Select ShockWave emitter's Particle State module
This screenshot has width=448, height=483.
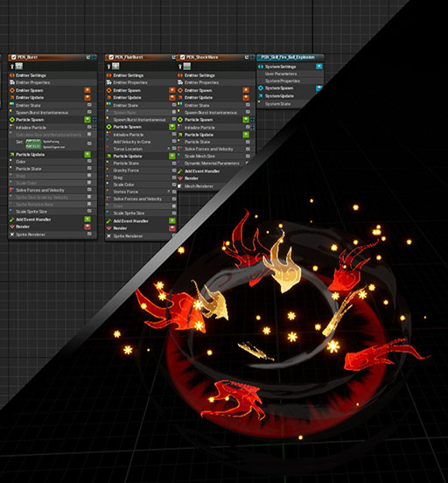(215, 142)
